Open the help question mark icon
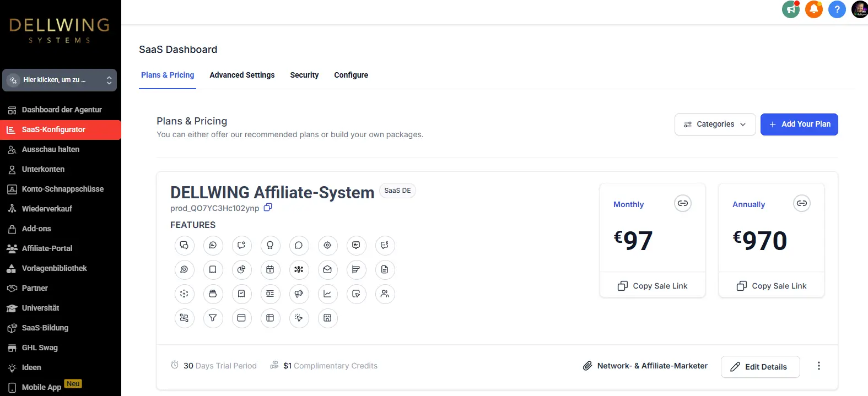868x396 pixels. (x=837, y=9)
